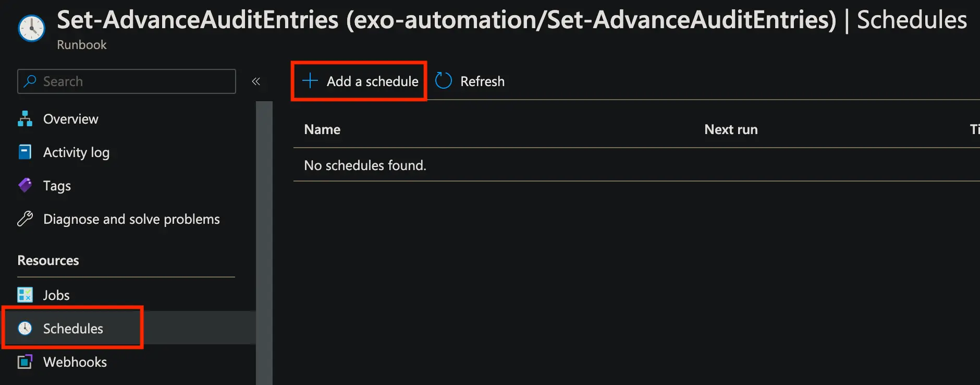
Task: Open the Activity log page
Action: pyautogui.click(x=76, y=152)
